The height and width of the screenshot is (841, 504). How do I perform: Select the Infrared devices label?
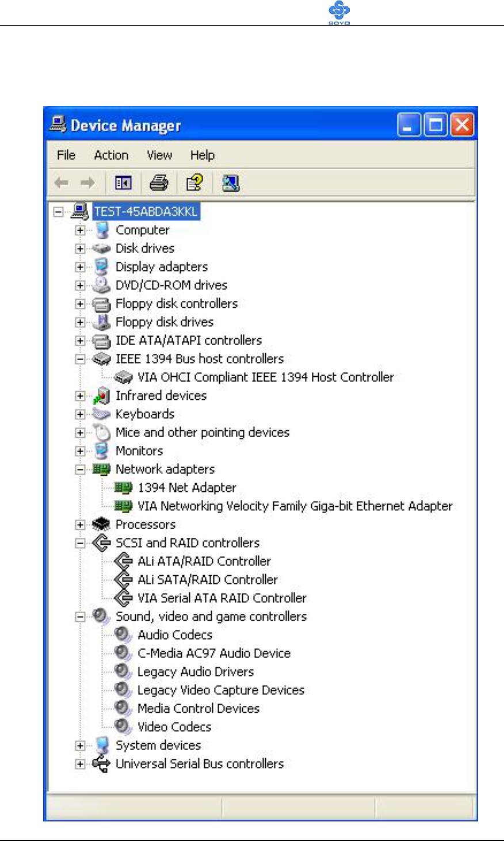(161, 396)
